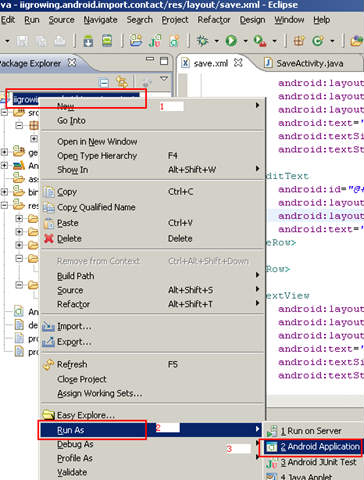Click the Run External Tools icon

click(x=260, y=41)
